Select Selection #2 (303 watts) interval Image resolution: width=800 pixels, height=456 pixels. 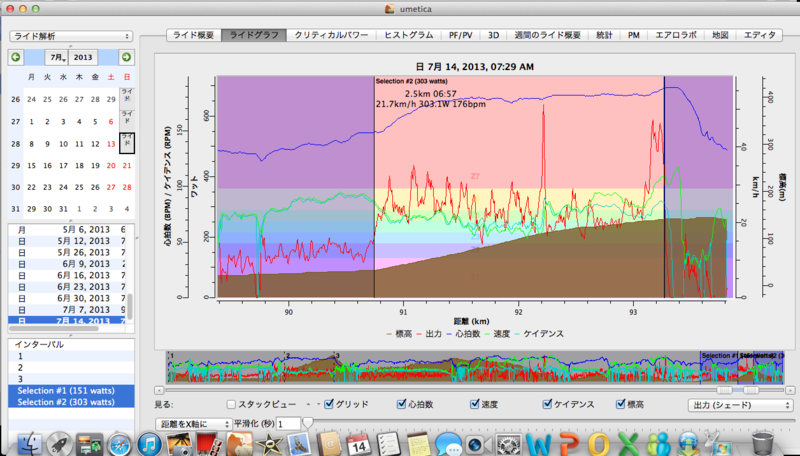71,402
